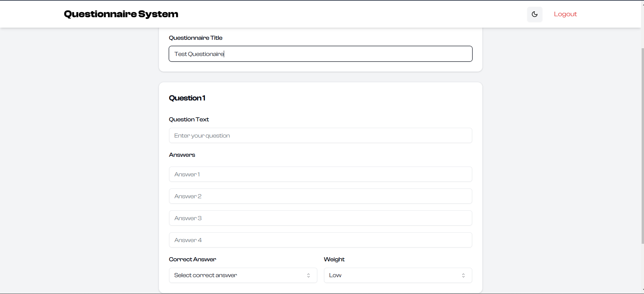Click the Question Text input box
644x294 pixels.
(320, 136)
